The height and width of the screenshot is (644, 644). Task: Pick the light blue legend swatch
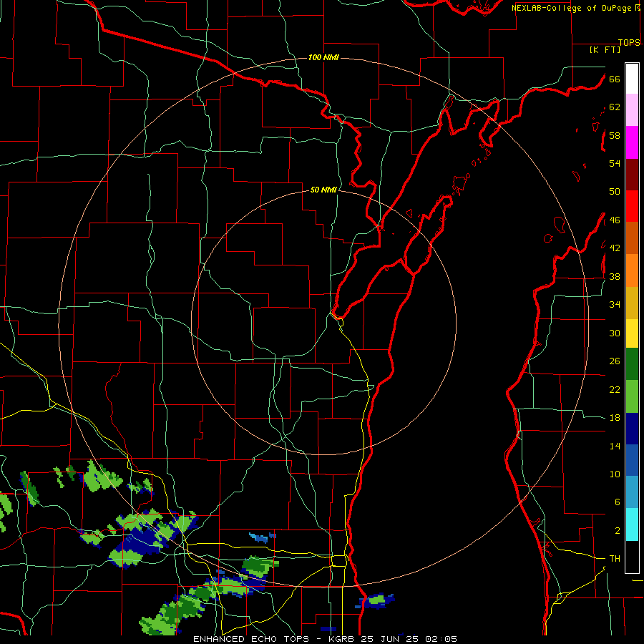632,492
